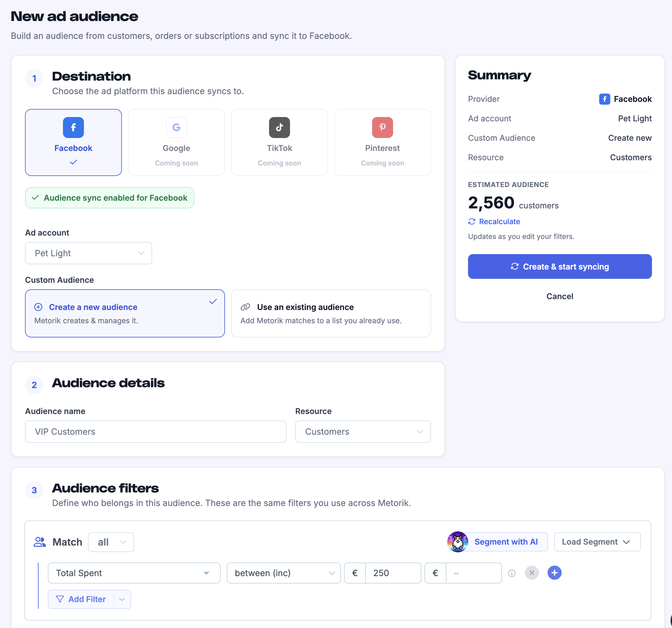
Task: Click the checkmark under the Facebook card label
Action: click(73, 163)
